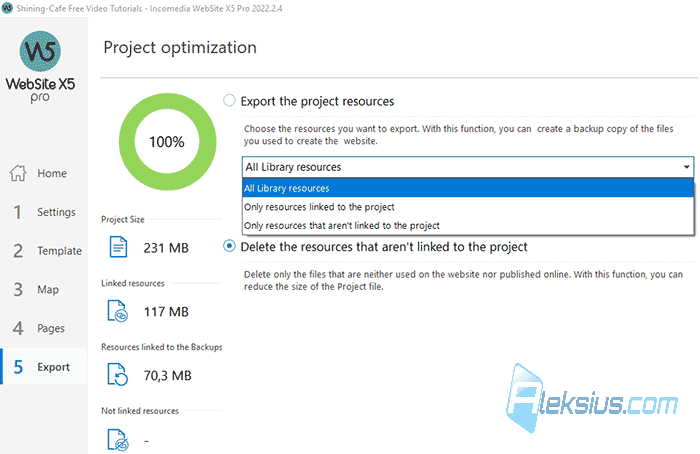700x454 pixels.
Task: Open the Home section in sidebar
Action: (x=44, y=173)
